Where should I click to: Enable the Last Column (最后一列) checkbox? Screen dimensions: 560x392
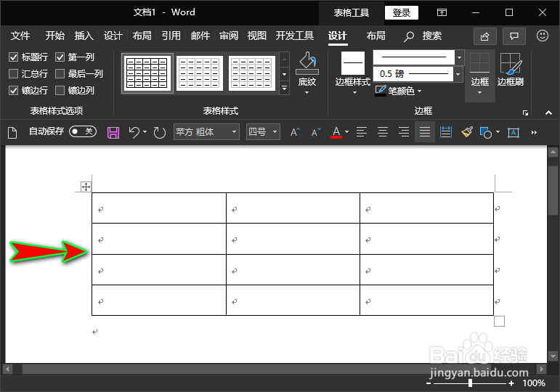pyautogui.click(x=60, y=73)
